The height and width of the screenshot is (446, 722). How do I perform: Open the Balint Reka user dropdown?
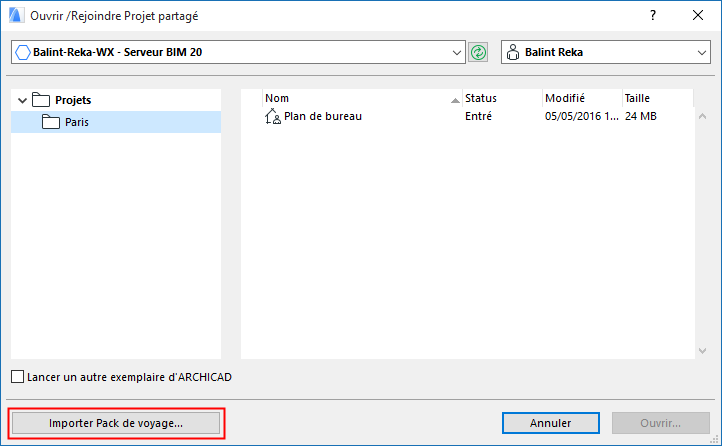click(701, 52)
